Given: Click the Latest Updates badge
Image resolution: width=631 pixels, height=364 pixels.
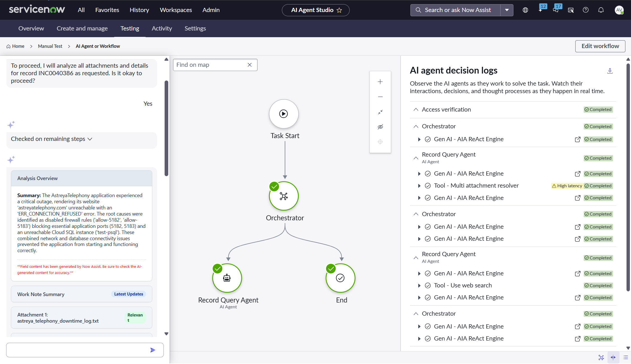Looking at the screenshot, I should click(x=128, y=294).
